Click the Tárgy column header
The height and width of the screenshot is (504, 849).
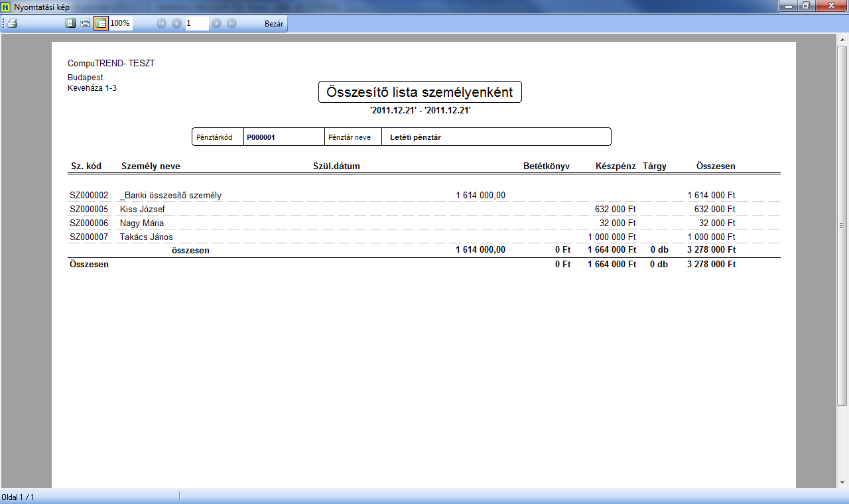(x=655, y=166)
